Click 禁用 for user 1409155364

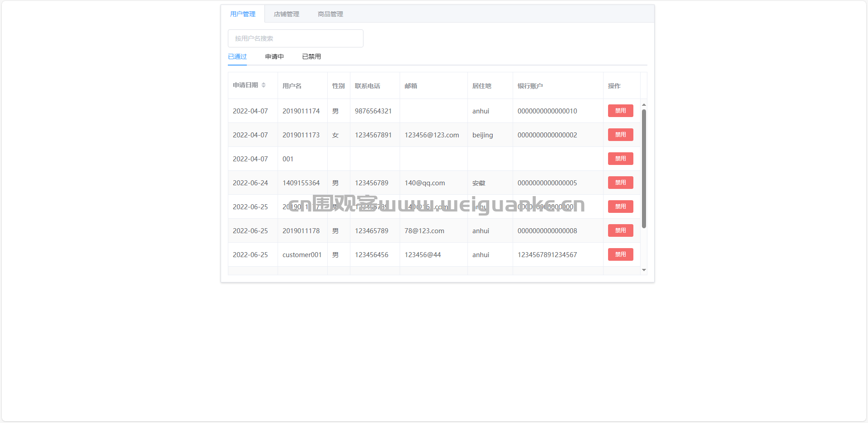621,183
